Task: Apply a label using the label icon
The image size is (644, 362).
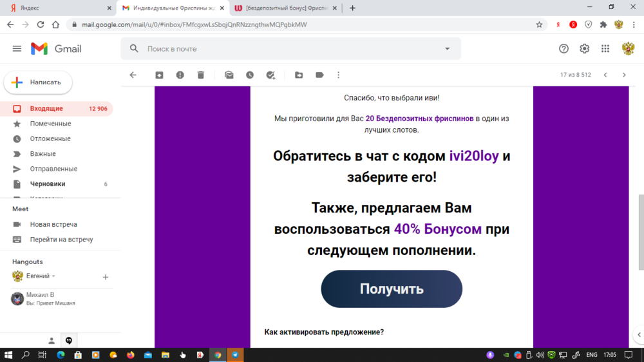Action: pos(319,75)
